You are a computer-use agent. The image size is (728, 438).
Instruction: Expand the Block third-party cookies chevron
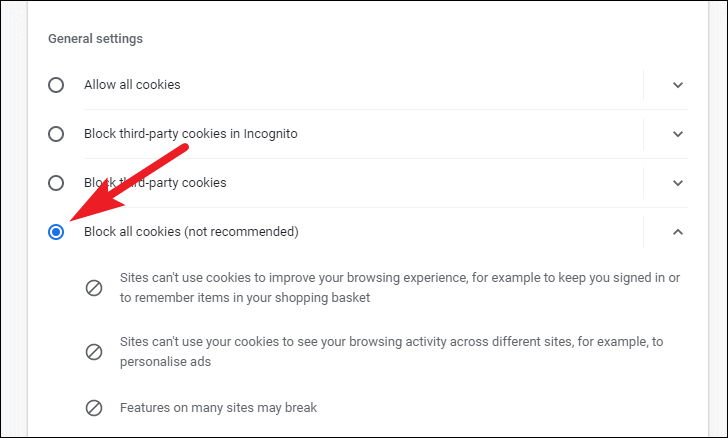point(678,183)
